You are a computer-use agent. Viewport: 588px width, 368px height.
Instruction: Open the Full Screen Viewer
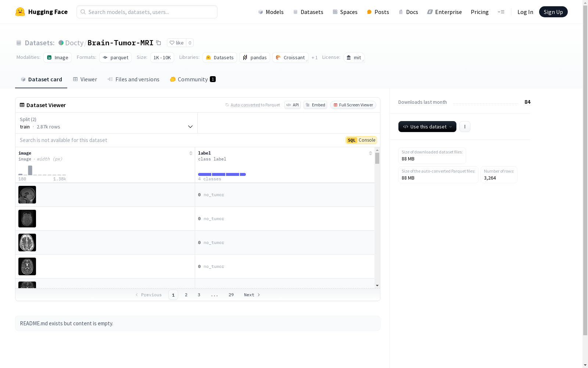click(x=353, y=105)
